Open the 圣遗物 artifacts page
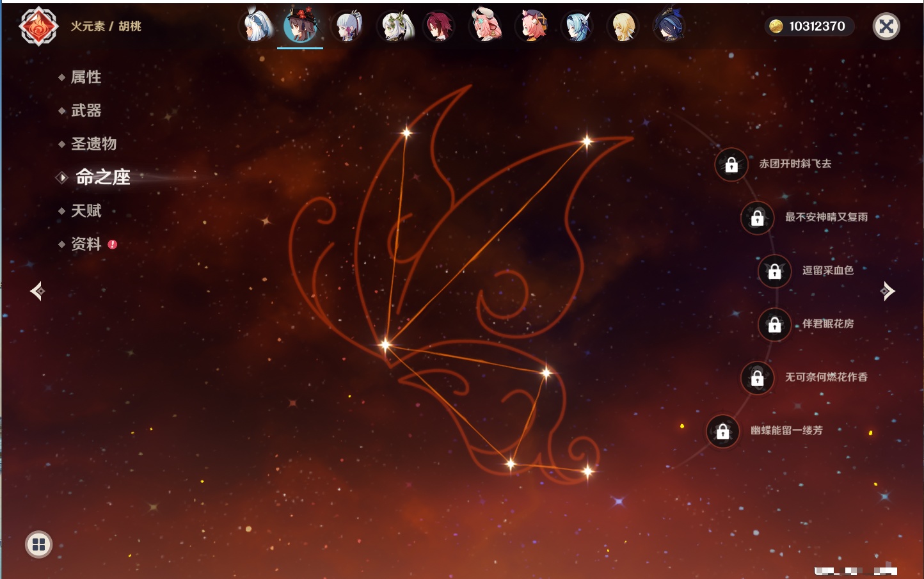 [x=93, y=144]
